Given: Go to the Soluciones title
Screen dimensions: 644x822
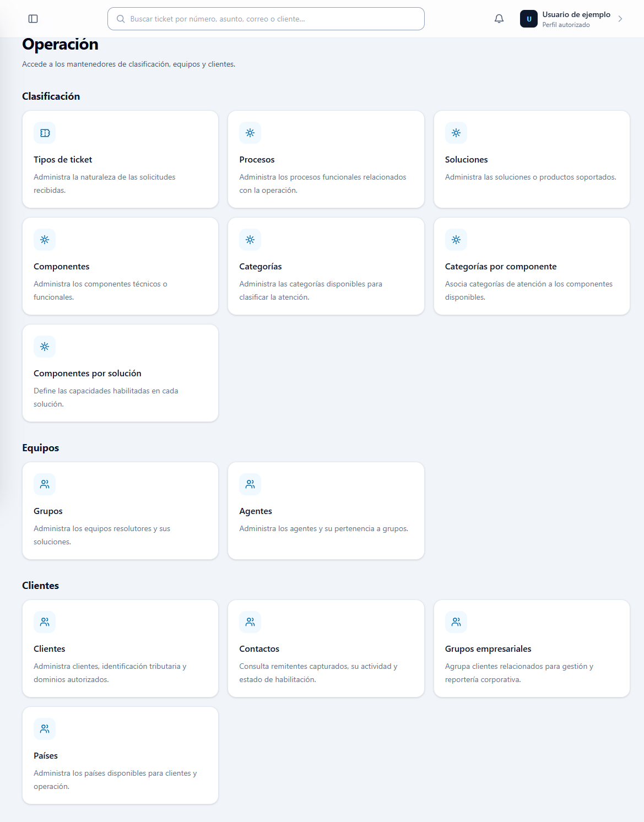Looking at the screenshot, I should [467, 160].
